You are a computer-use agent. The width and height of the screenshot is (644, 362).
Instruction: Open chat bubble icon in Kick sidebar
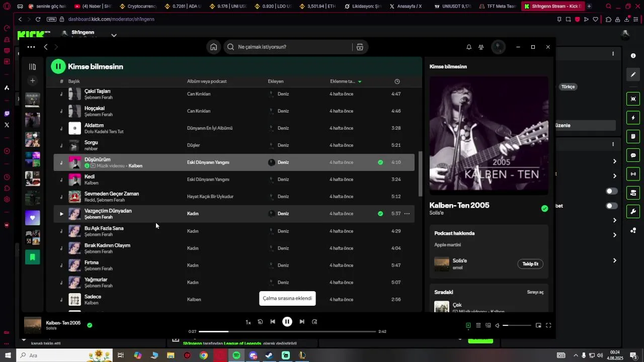point(633,155)
